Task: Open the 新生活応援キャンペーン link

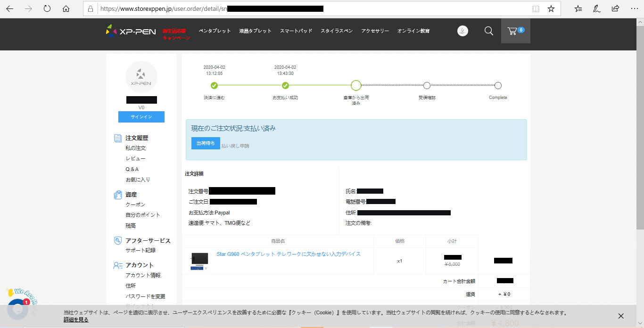Action: (176, 34)
